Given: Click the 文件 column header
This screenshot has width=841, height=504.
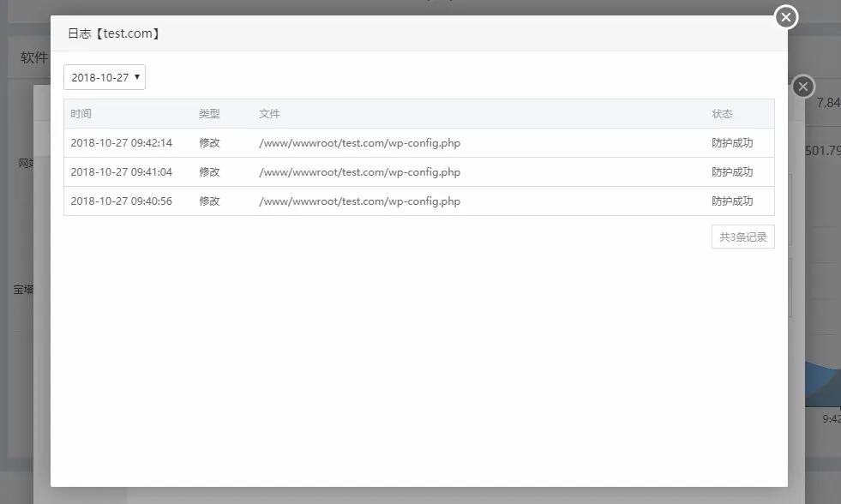Looking at the screenshot, I should pyautogui.click(x=269, y=114).
